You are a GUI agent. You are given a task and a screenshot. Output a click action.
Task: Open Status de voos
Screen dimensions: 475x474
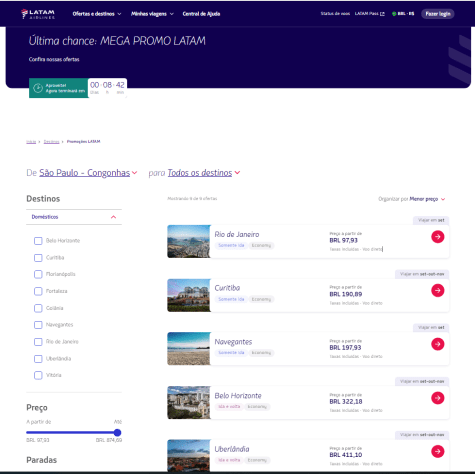point(335,14)
